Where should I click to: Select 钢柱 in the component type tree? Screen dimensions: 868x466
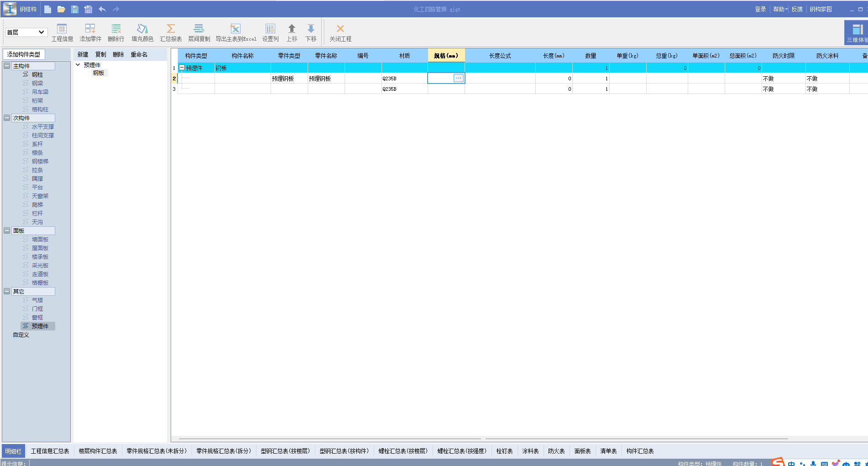click(37, 74)
